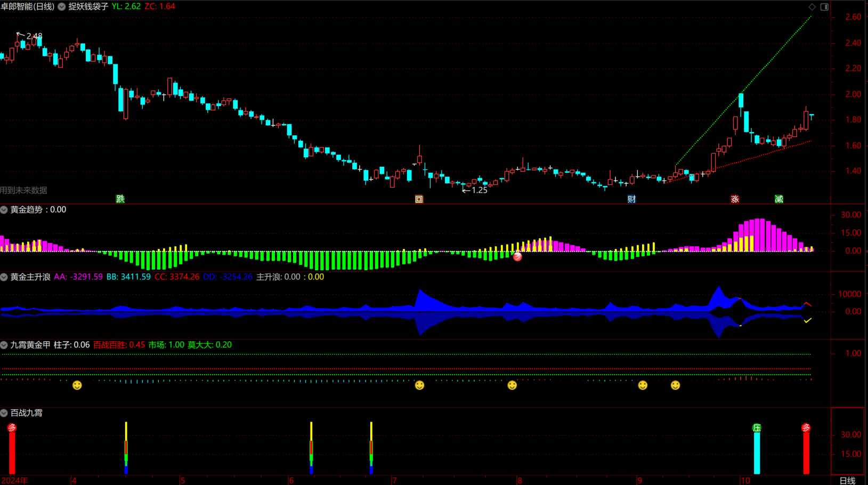This screenshot has width=868, height=485.
Task: Click the month 7 label on time axis
Action: (394, 481)
